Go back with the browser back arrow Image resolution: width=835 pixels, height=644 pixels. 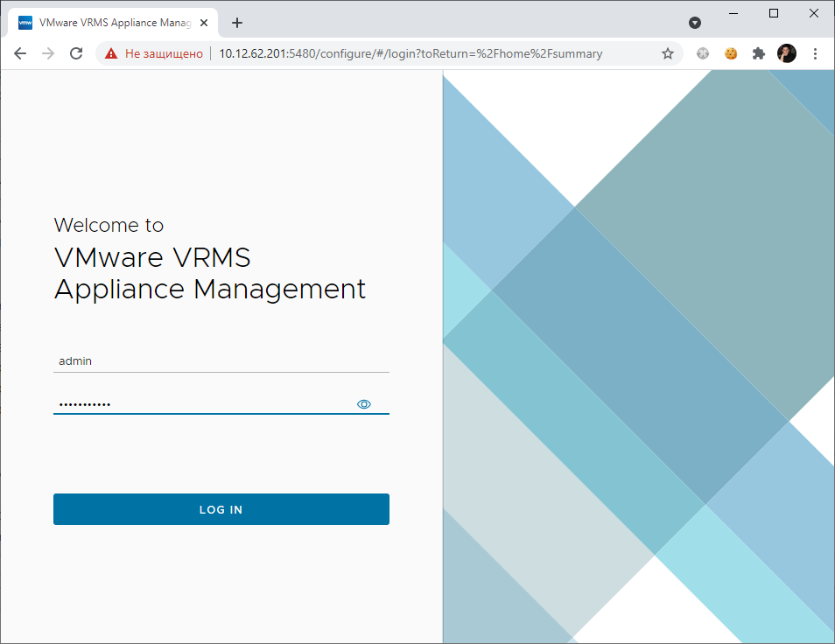tap(20, 53)
